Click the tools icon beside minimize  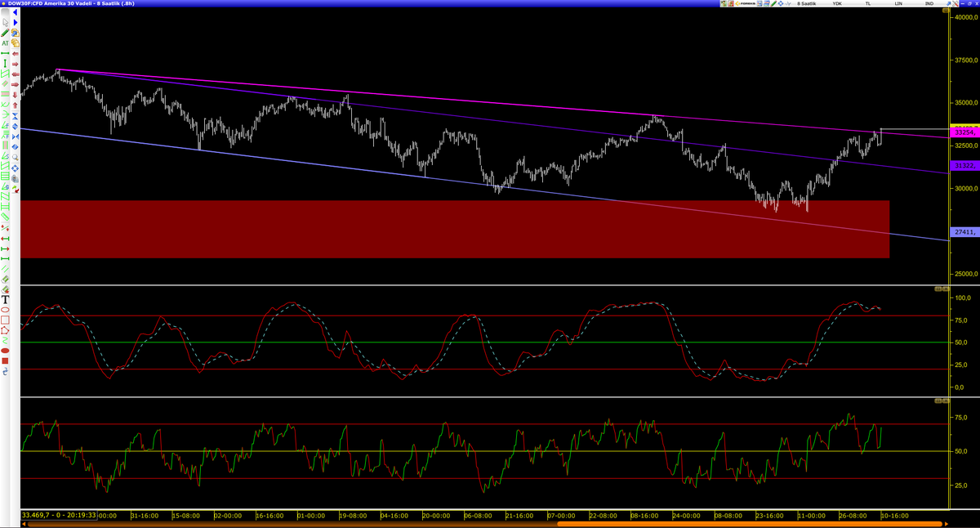coord(956,4)
